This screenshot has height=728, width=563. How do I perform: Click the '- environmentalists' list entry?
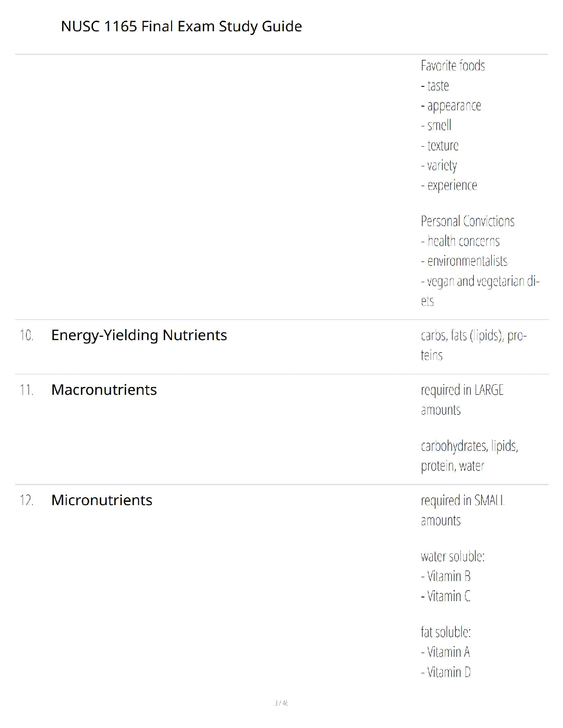[x=464, y=261]
